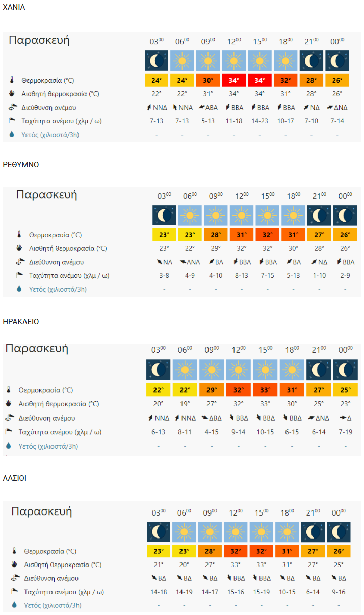Click the "Υετός (χιλιοστά/3h)" link under ΧΑΝΙΑ
The image size is (364, 615).
click(x=50, y=135)
